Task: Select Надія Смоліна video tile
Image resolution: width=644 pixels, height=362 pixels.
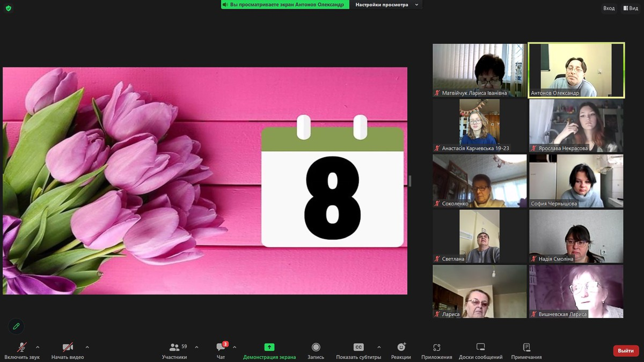Action: pyautogui.click(x=576, y=236)
